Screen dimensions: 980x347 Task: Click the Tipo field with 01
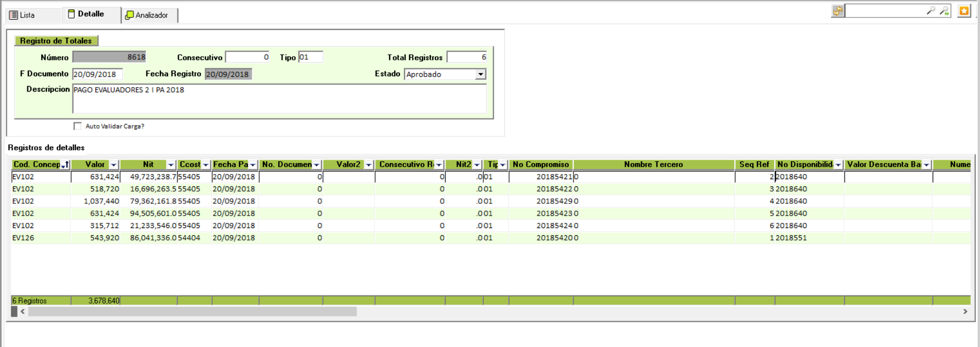coord(311,57)
